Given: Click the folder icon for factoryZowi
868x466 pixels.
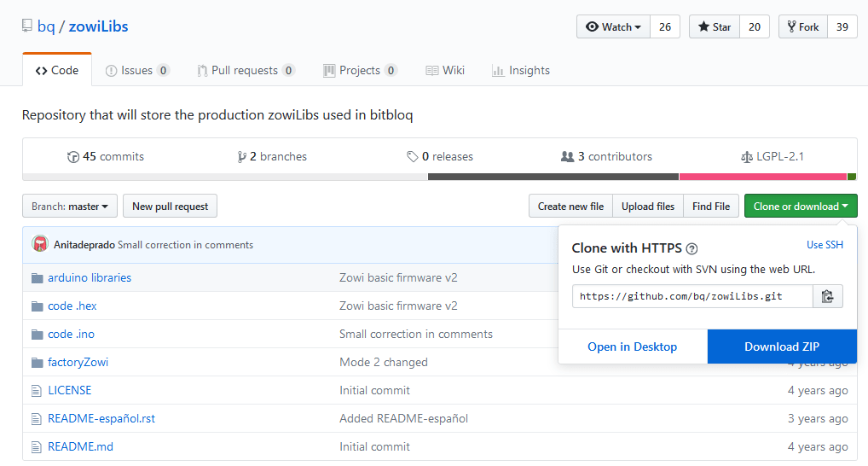Looking at the screenshot, I should click(37, 362).
